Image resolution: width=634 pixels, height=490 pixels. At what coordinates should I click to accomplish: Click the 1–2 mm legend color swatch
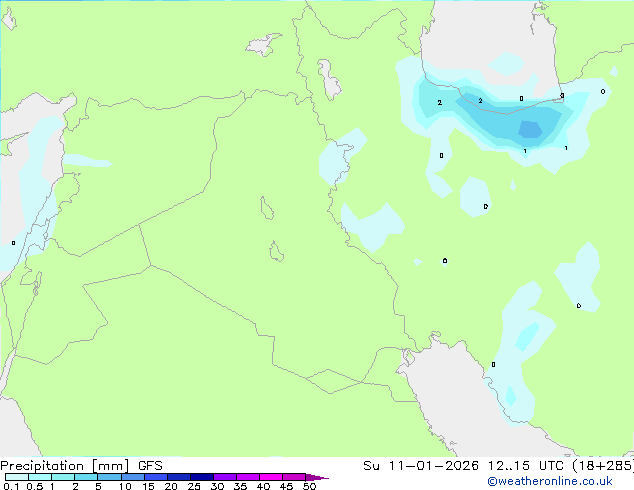point(63,477)
